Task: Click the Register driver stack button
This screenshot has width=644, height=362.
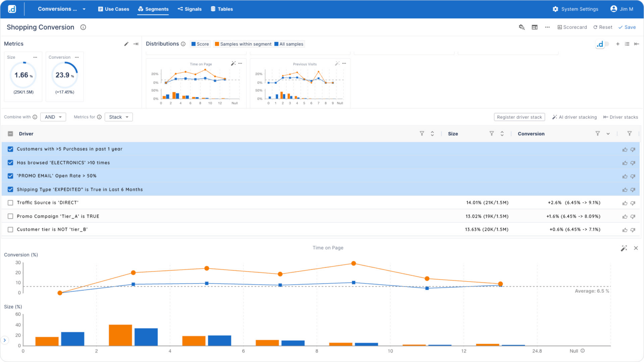Action: [519, 117]
